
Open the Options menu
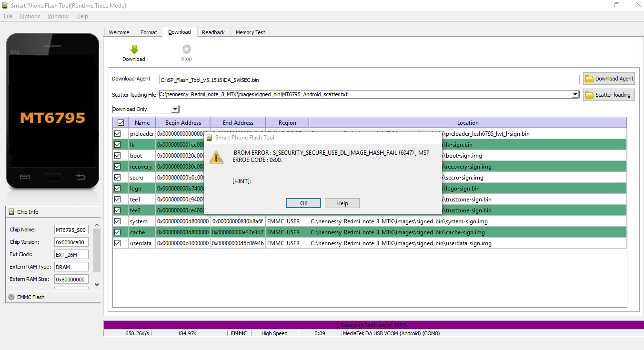click(x=30, y=16)
